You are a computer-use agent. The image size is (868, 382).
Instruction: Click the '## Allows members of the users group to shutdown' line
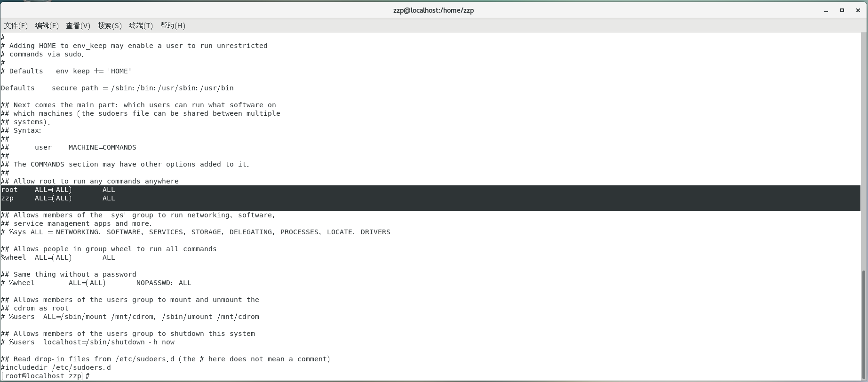click(x=128, y=334)
